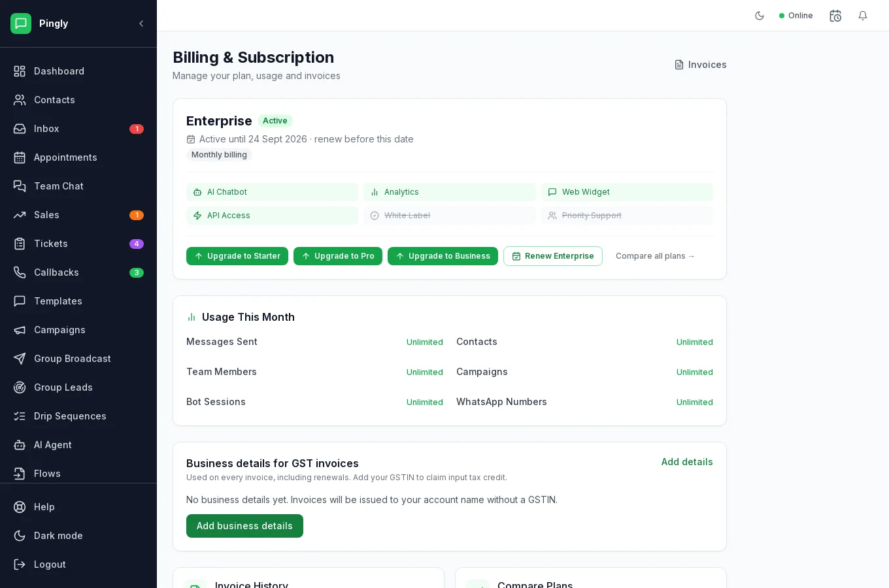Open the Tickets menu label

point(51,244)
